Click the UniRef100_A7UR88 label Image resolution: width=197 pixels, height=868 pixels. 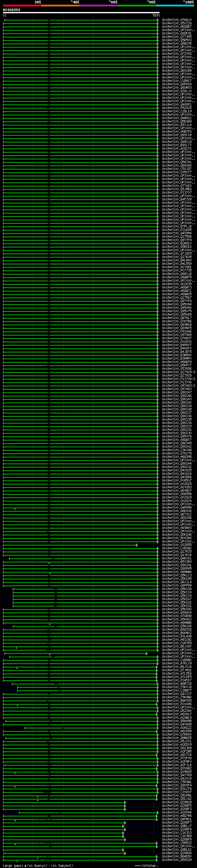[177, 616]
